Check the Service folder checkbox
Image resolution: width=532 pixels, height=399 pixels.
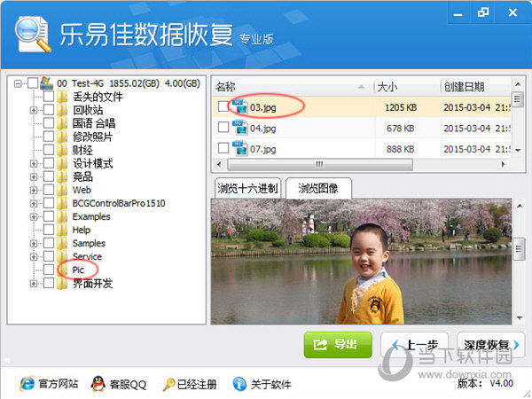pos(49,256)
